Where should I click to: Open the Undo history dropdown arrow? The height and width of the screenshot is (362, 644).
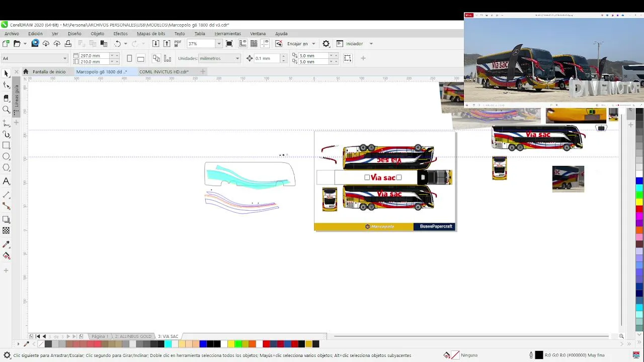[x=125, y=44]
